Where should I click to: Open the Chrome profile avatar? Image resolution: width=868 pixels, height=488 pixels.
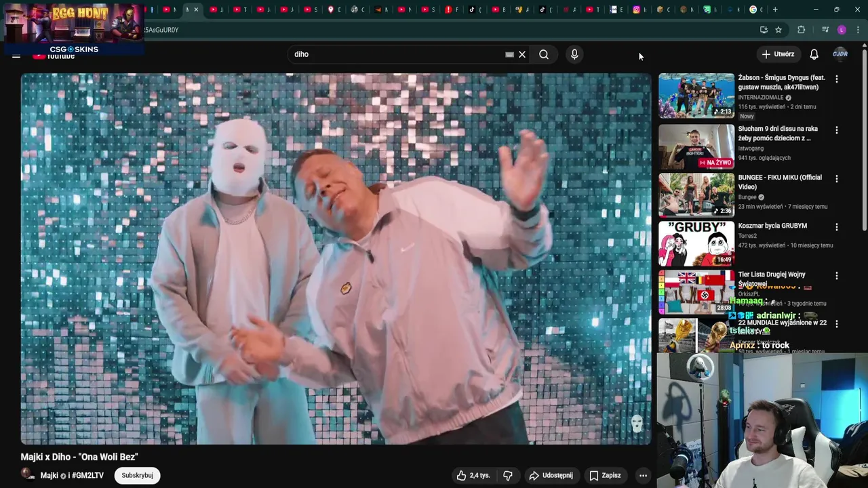coord(842,30)
